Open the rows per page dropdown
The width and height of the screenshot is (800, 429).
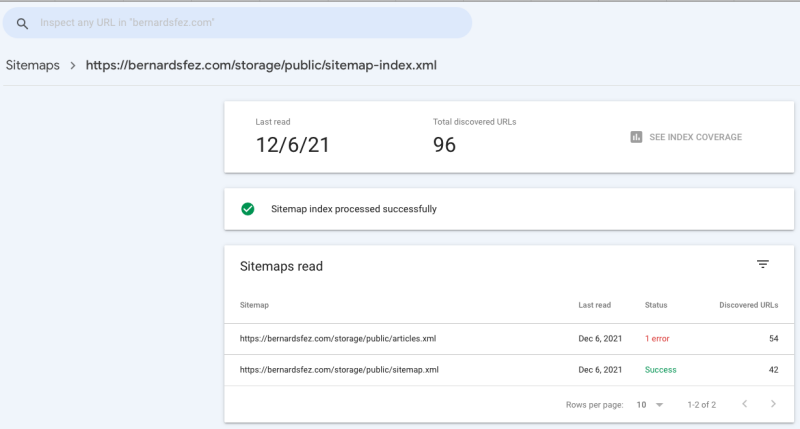[x=649, y=405]
